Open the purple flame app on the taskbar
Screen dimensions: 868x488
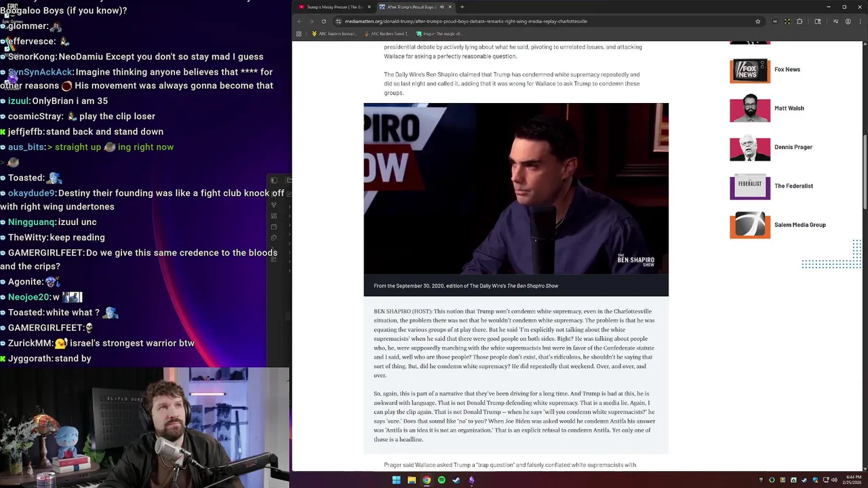[x=471, y=480]
